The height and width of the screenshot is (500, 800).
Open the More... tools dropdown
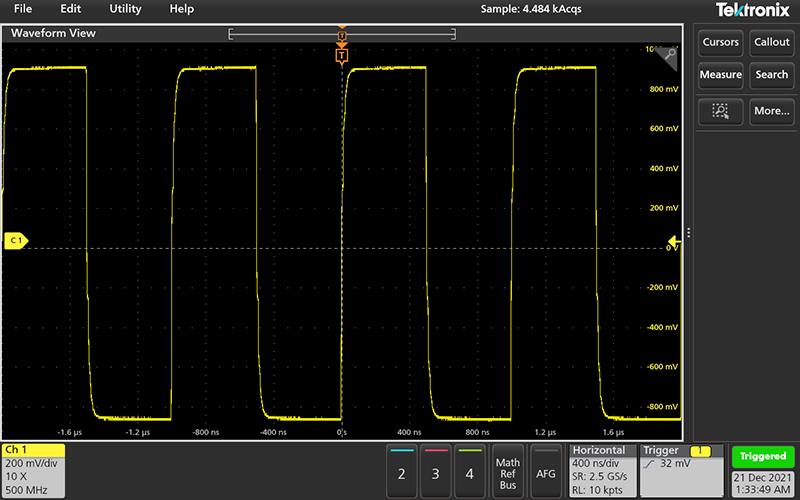(x=771, y=110)
